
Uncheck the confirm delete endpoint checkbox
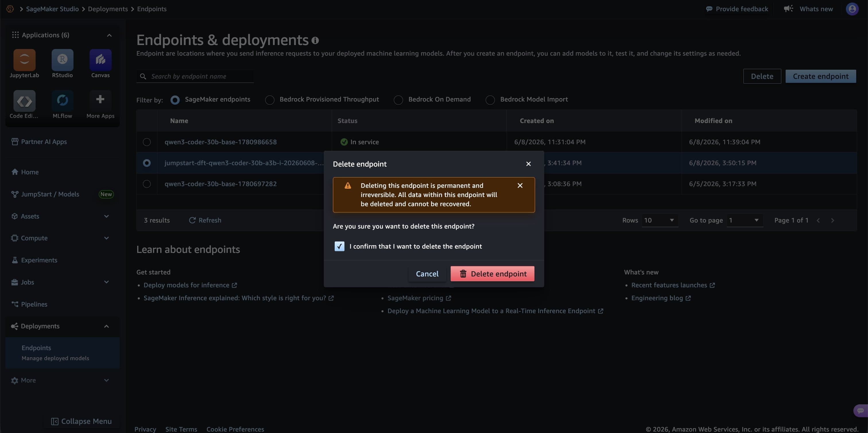[339, 247]
